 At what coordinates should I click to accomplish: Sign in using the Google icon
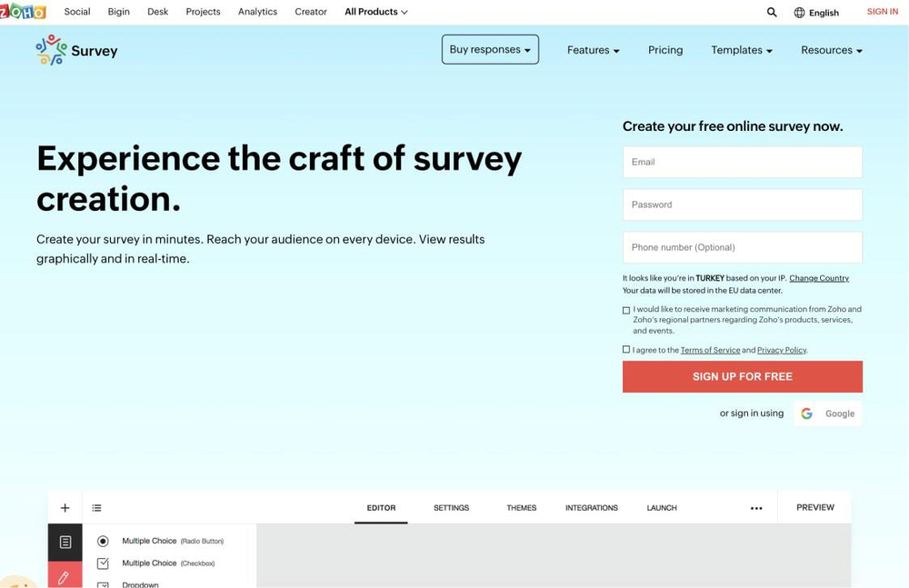point(807,413)
